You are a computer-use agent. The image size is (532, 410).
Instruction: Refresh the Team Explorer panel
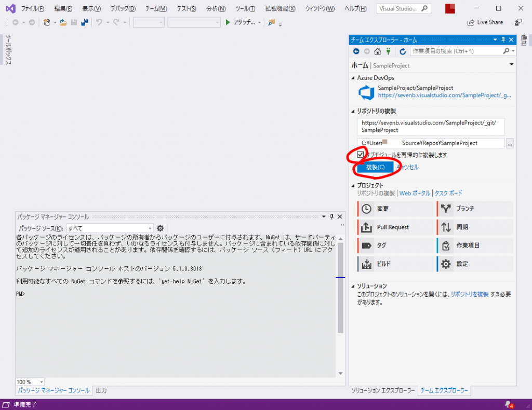[x=403, y=51]
